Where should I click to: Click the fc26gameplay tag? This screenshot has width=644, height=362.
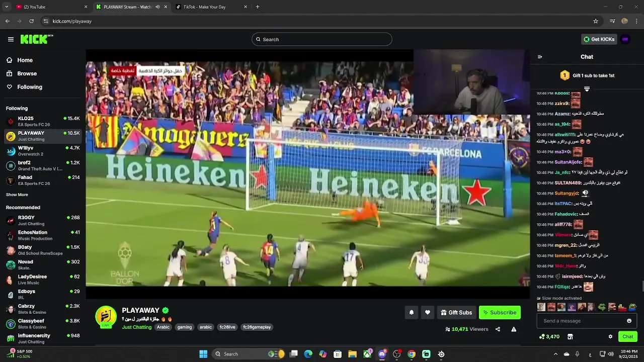coord(257,327)
